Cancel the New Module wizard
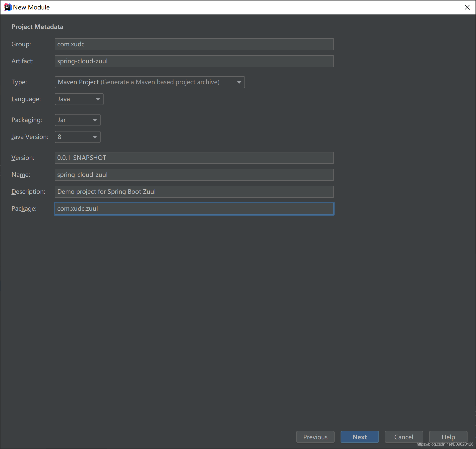The width and height of the screenshot is (476, 449). click(404, 437)
